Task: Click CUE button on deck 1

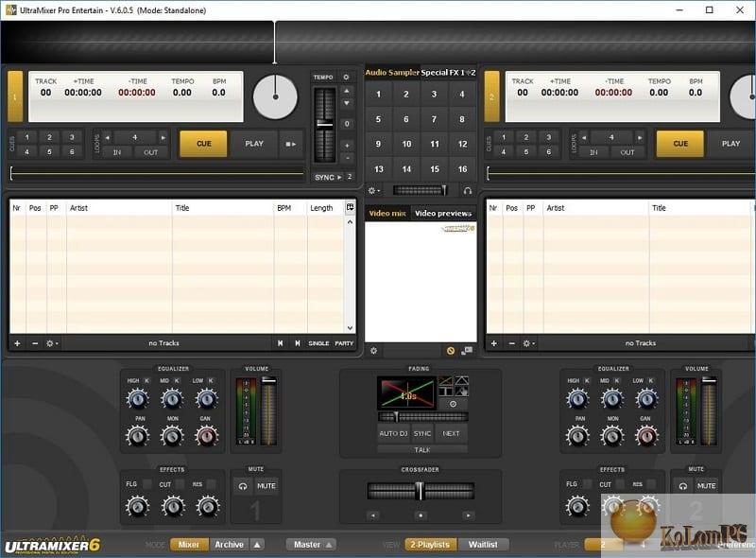Action: click(x=203, y=144)
